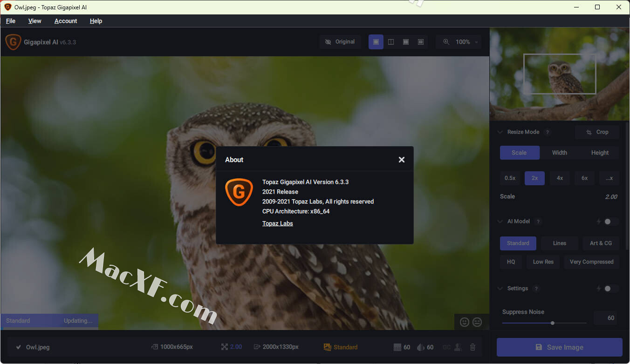Choose the 0.5x scale option
The image size is (630, 364).
point(510,178)
